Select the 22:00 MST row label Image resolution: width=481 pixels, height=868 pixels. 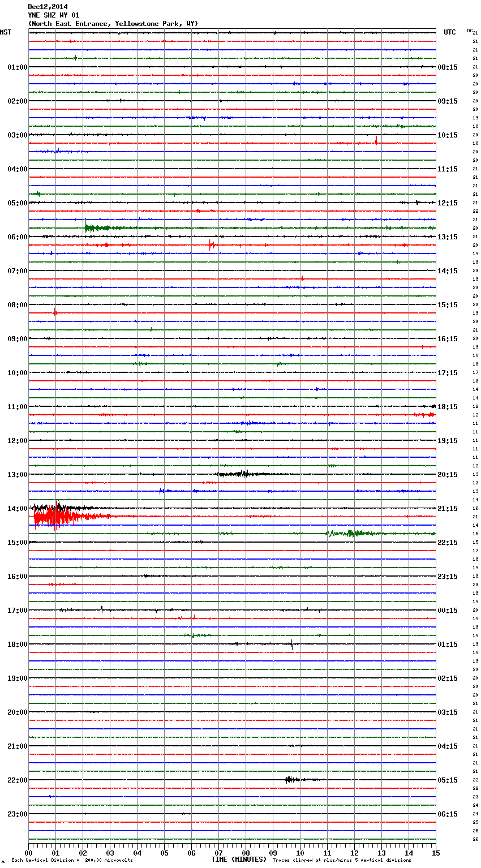17,780
